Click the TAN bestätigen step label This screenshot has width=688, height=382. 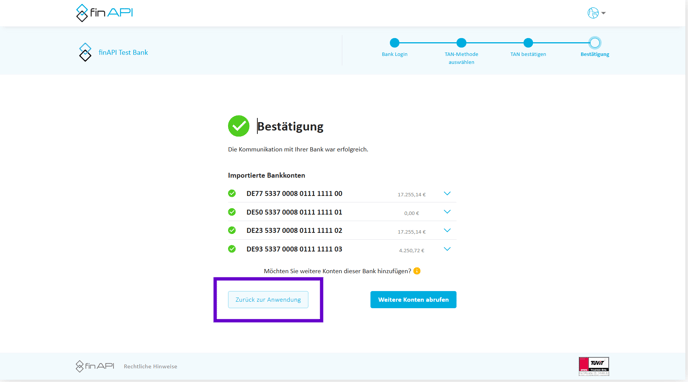[x=528, y=54]
